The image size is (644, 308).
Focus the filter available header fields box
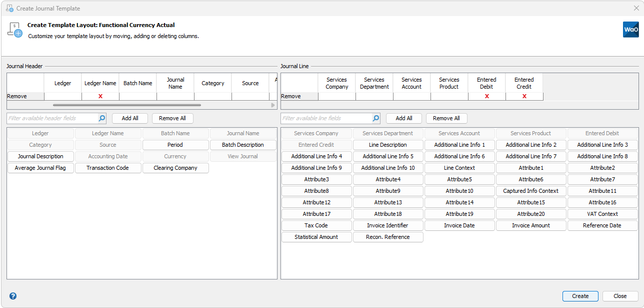(52, 118)
